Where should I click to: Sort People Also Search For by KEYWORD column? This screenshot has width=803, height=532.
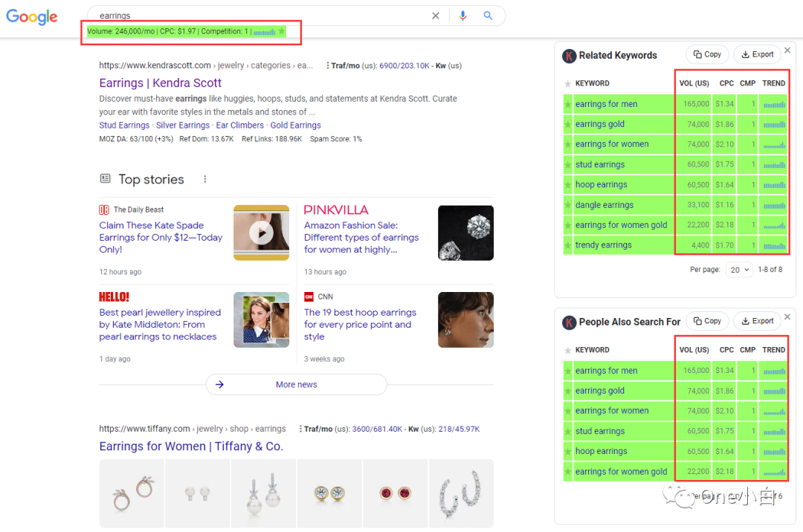point(592,350)
